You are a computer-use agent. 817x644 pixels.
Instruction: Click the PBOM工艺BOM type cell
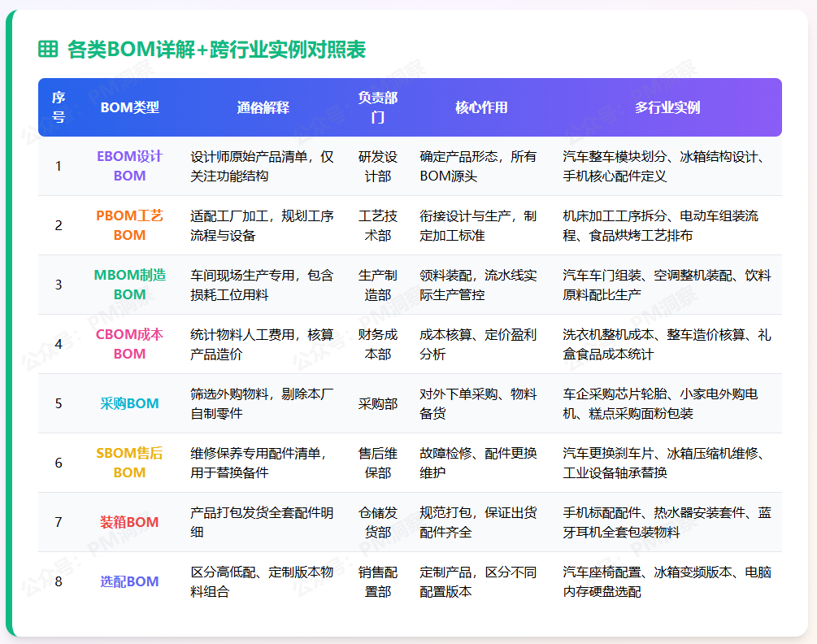(x=130, y=225)
